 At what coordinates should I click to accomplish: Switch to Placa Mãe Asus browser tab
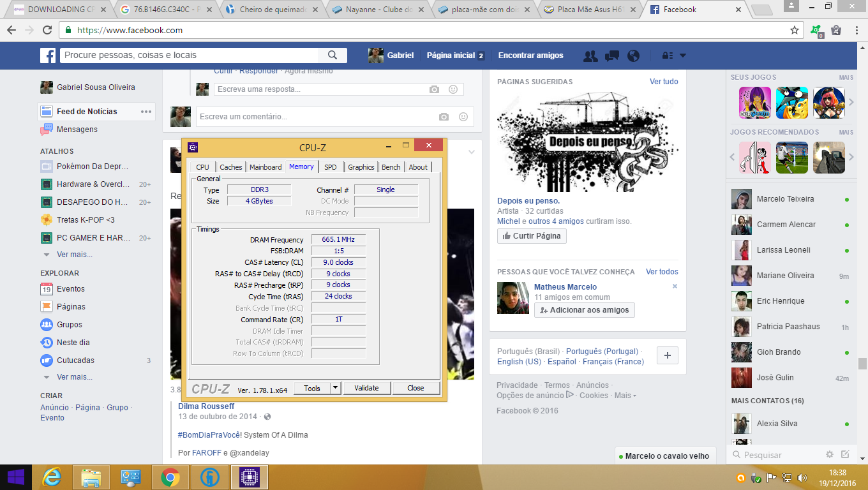tap(590, 10)
